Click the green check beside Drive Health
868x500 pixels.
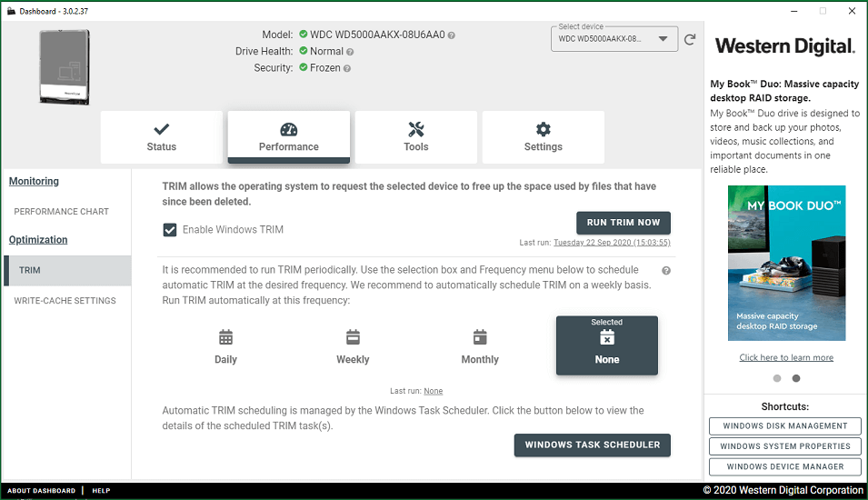pos(304,51)
